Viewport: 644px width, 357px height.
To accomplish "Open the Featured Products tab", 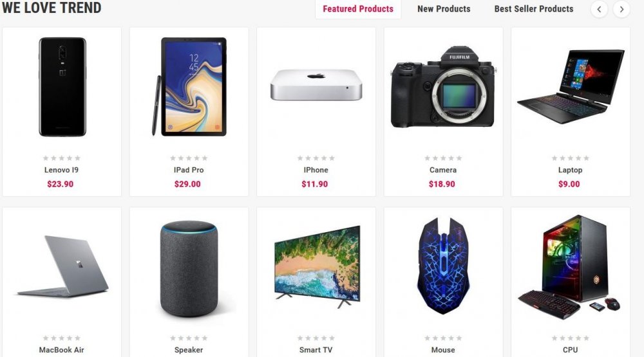I will pos(358,9).
